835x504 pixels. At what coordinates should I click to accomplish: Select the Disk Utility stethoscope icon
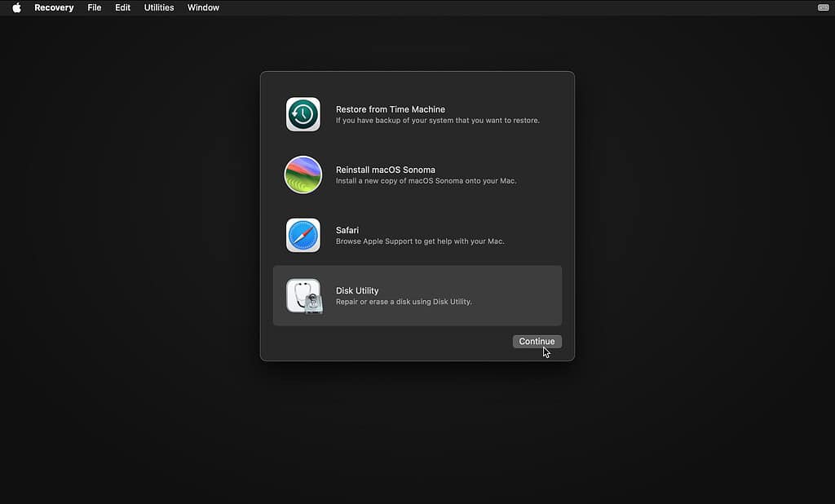[x=303, y=296]
